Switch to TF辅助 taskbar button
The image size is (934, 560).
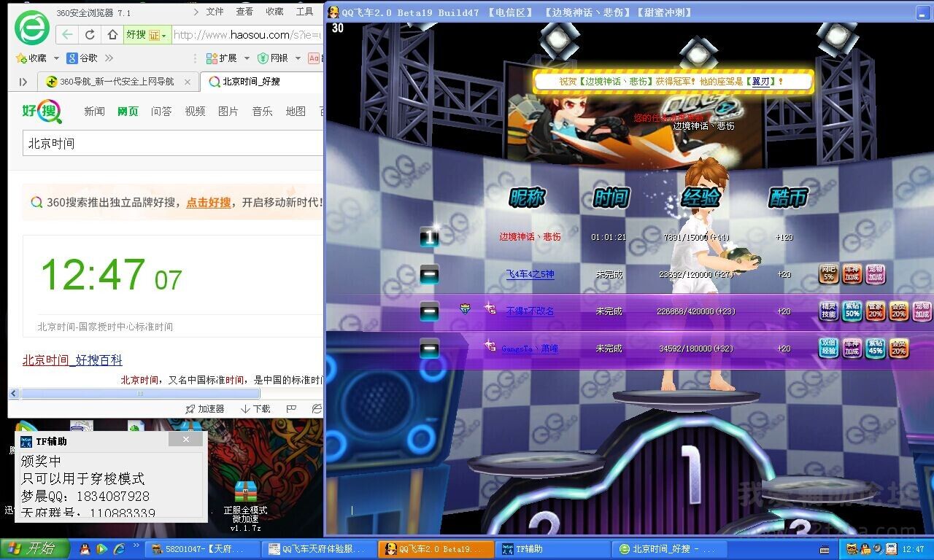552,549
